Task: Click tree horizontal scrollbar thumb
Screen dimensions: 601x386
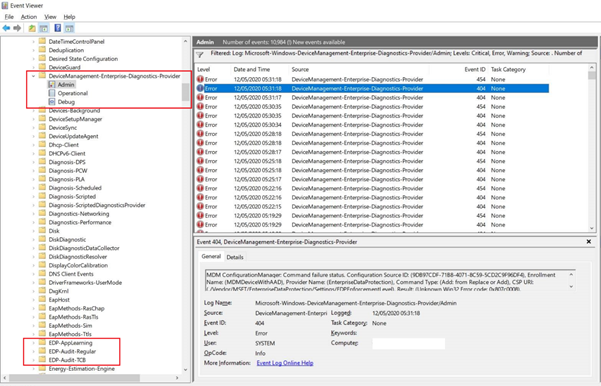Action: [x=75, y=378]
